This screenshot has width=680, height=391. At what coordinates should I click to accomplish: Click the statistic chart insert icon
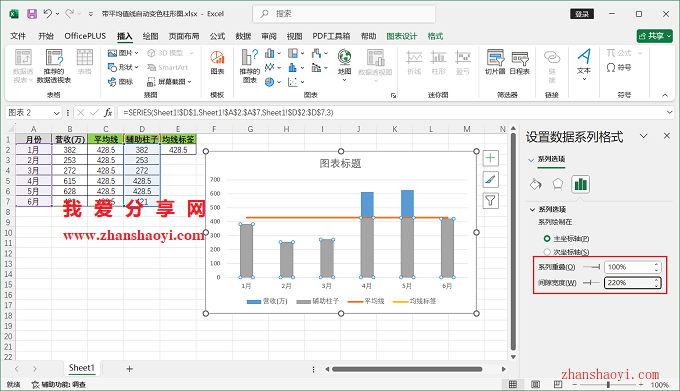click(x=293, y=67)
